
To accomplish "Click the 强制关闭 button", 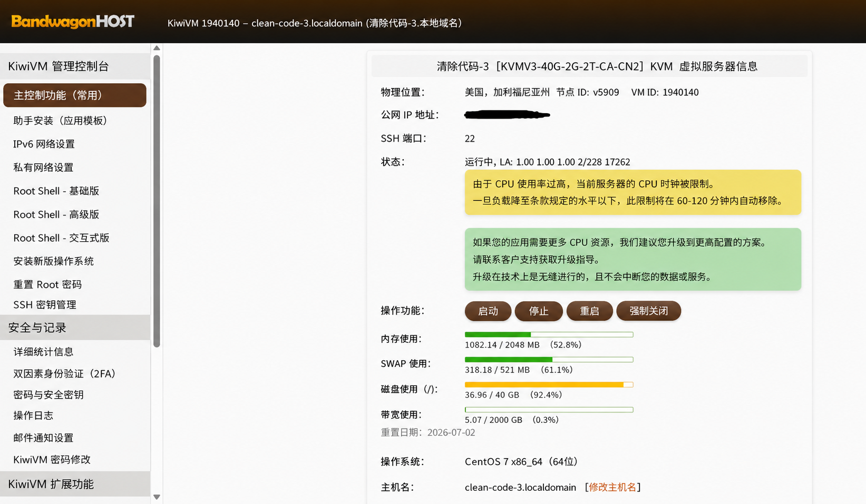I will 648,311.
